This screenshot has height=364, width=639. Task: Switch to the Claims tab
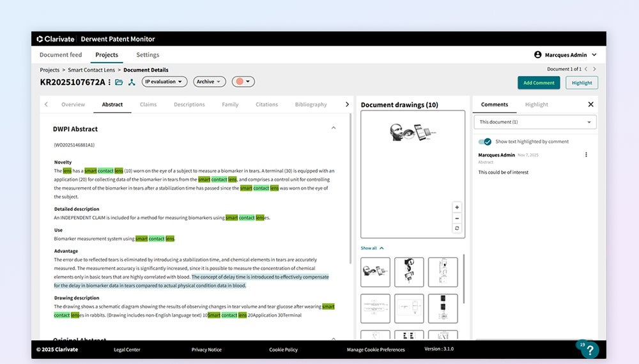[148, 105]
